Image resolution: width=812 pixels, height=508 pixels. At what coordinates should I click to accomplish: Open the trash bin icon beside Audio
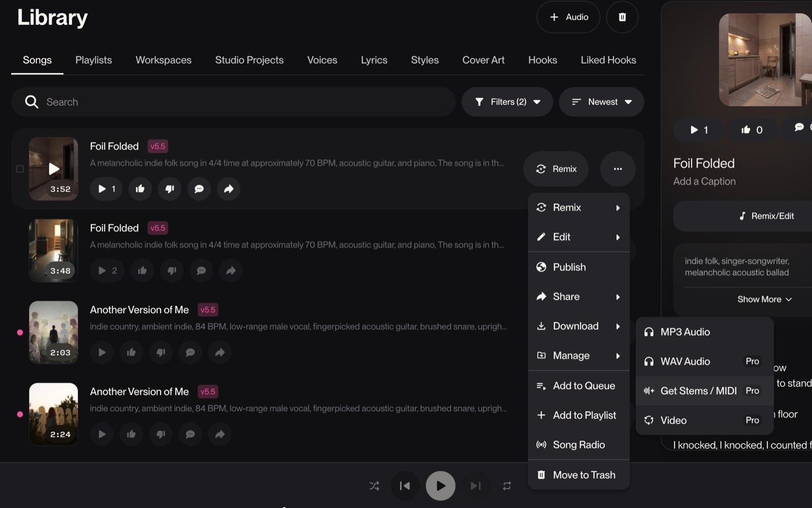[622, 17]
